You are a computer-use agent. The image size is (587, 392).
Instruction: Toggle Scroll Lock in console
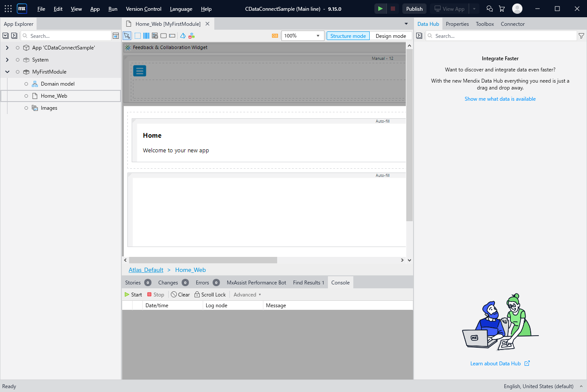coord(210,295)
